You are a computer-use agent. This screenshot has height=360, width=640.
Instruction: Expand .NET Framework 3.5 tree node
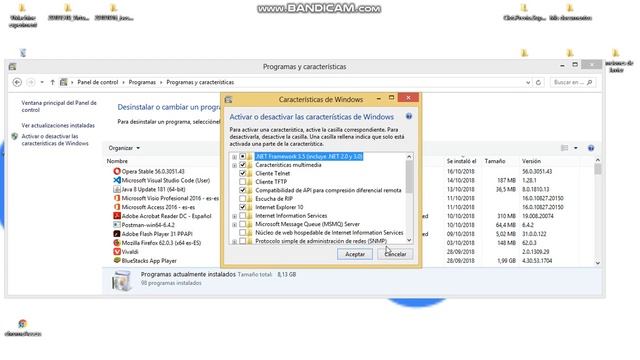pos(234,157)
